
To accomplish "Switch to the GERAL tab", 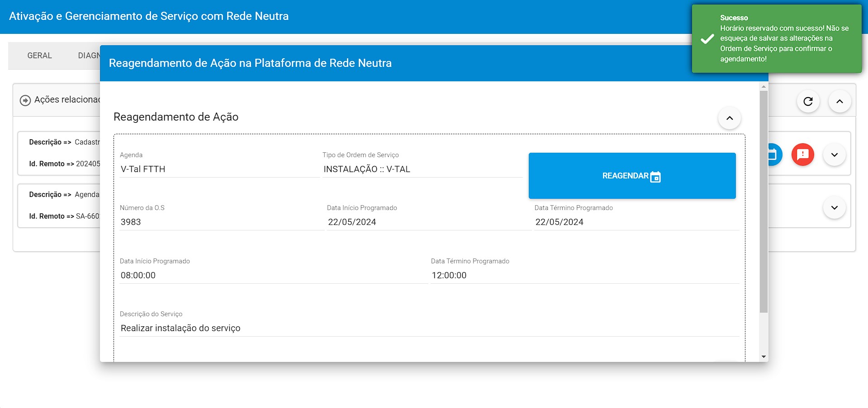I will [x=39, y=56].
